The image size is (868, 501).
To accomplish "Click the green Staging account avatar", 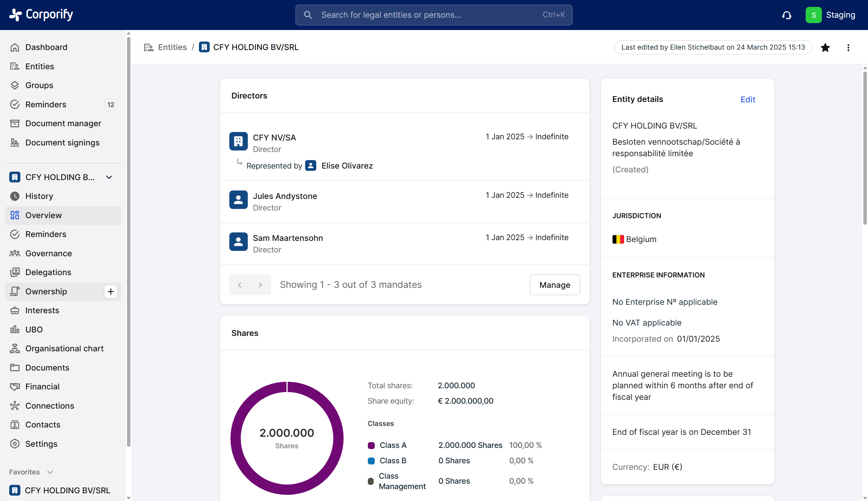I will [x=813, y=15].
